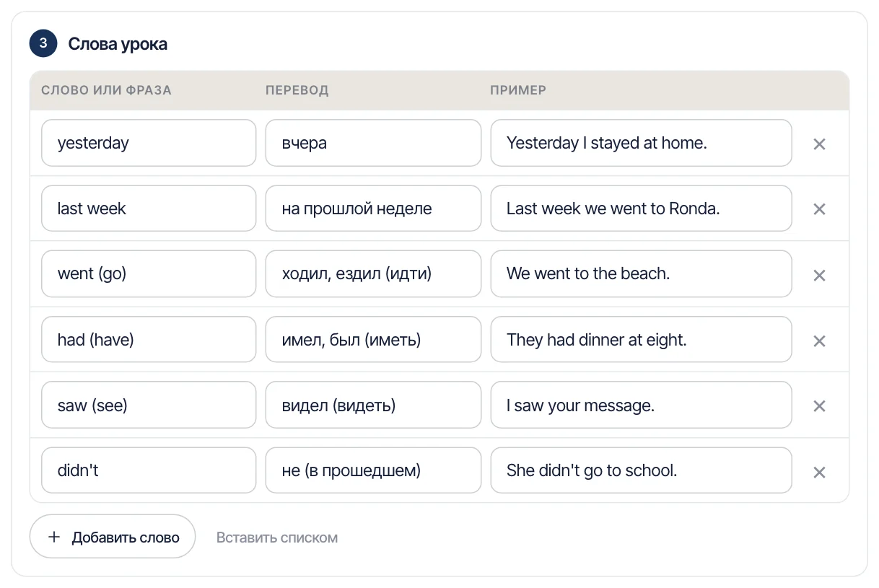
Task: Focus the 'I saw your message.' example
Action: tap(641, 405)
